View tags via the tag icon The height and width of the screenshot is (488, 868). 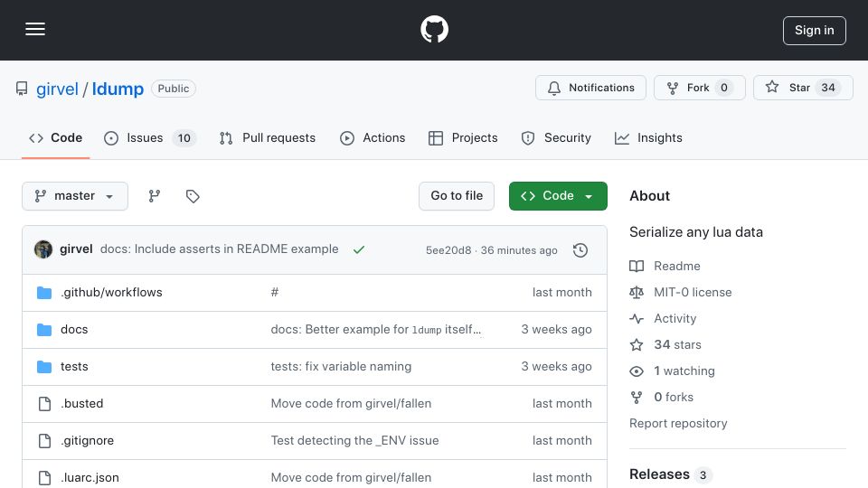[192, 196]
